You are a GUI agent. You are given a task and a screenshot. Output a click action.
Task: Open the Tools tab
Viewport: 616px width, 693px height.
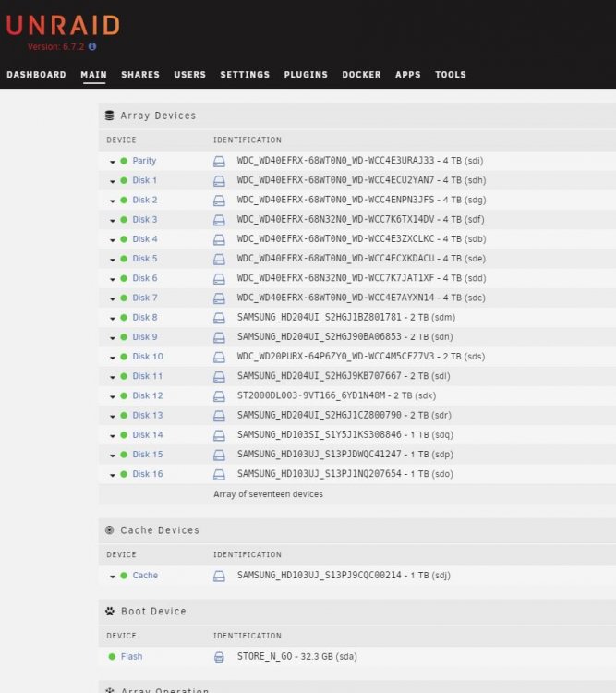(x=451, y=74)
